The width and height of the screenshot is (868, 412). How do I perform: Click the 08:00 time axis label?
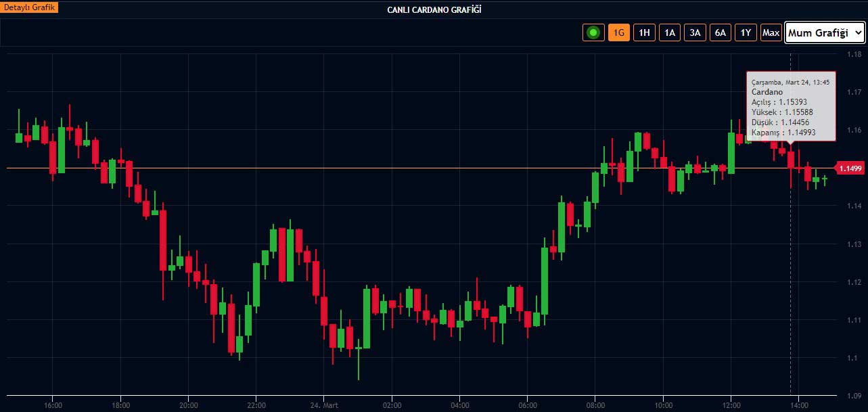click(595, 406)
